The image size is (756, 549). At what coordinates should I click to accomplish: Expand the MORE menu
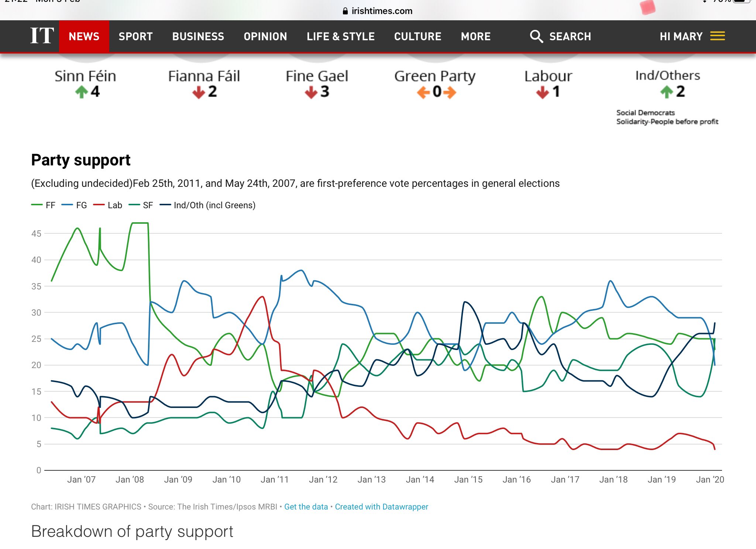click(476, 37)
